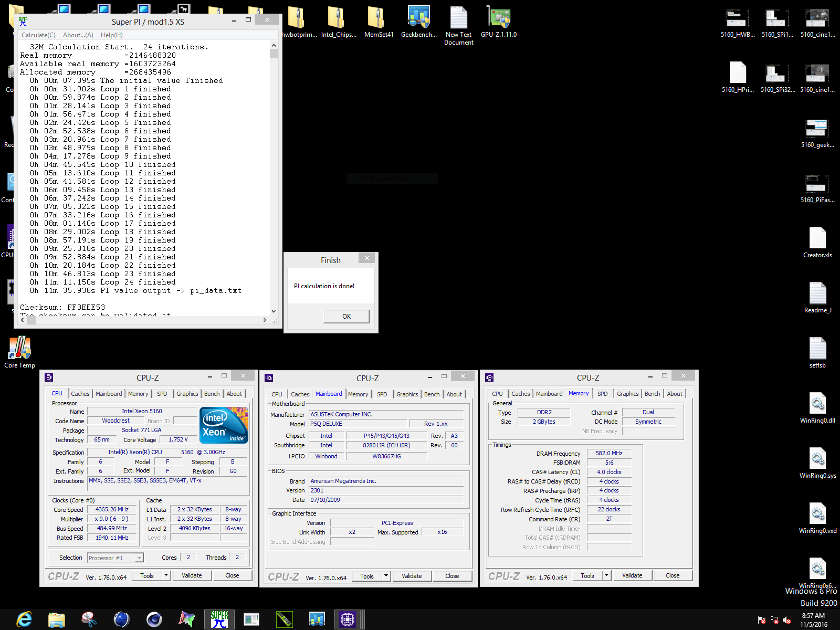The image size is (840, 630).
Task: Switch left CPU-Z window to Caches tab
Action: [x=80, y=394]
